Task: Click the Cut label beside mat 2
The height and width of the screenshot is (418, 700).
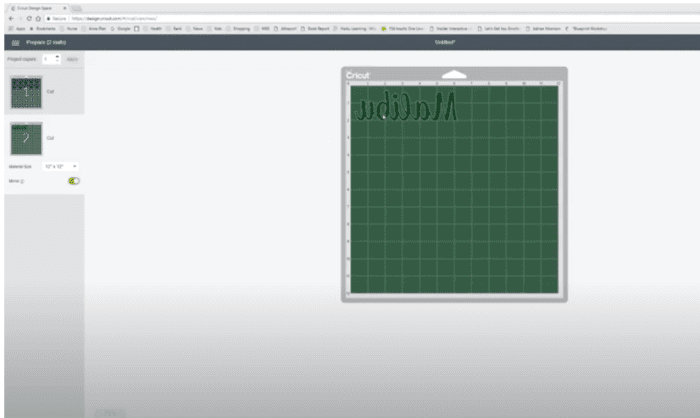Action: (50, 138)
